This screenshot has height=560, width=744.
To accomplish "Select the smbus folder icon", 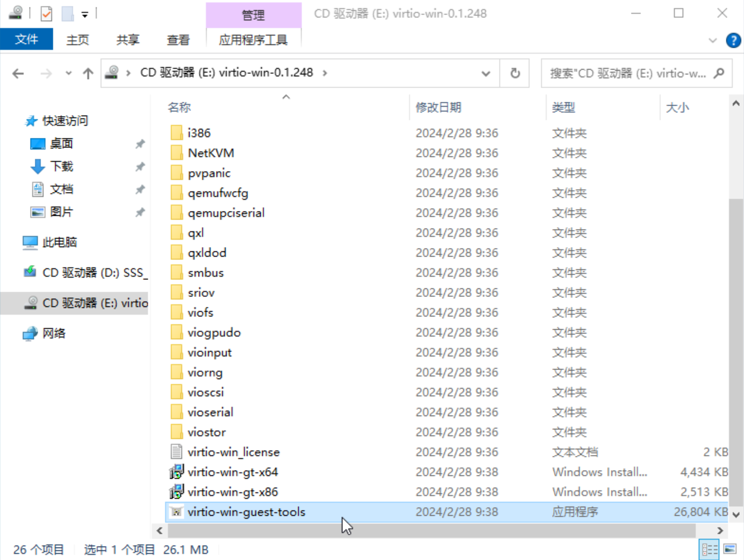I will pyautogui.click(x=177, y=273).
